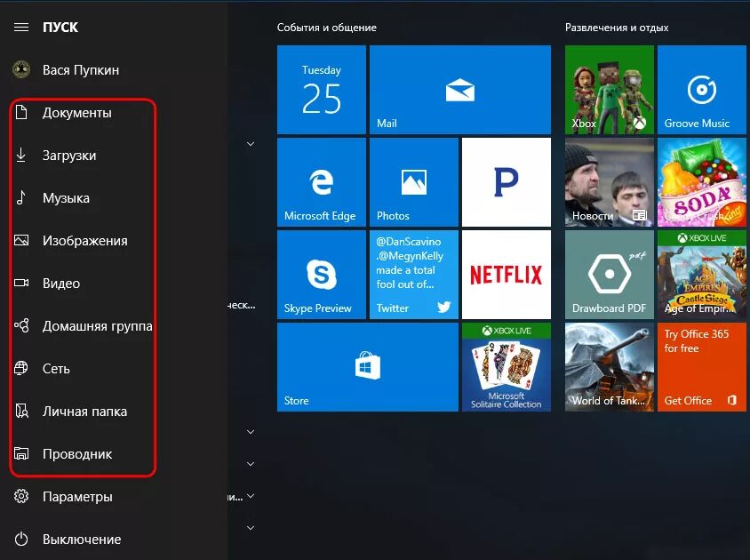750x560 pixels.
Task: Open the Новости tile
Action: (x=609, y=182)
